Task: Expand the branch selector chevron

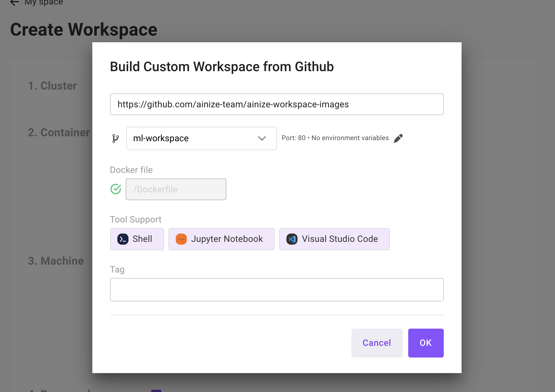Action: click(261, 138)
